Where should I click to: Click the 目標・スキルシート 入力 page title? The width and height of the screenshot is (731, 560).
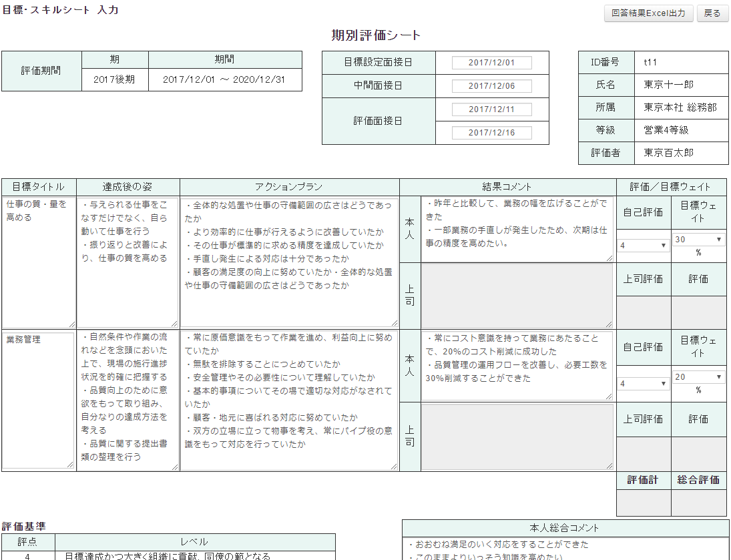(x=61, y=10)
